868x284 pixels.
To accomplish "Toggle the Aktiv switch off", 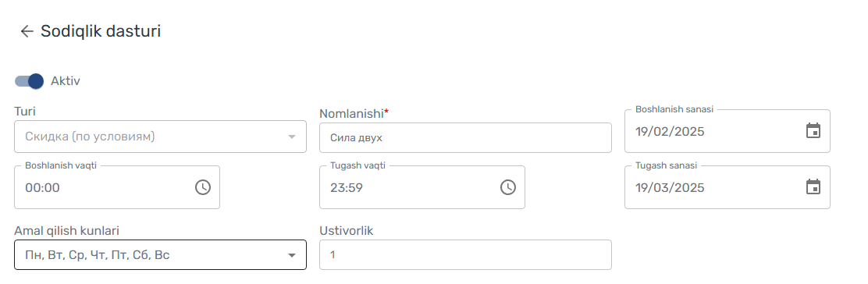I will (x=30, y=81).
